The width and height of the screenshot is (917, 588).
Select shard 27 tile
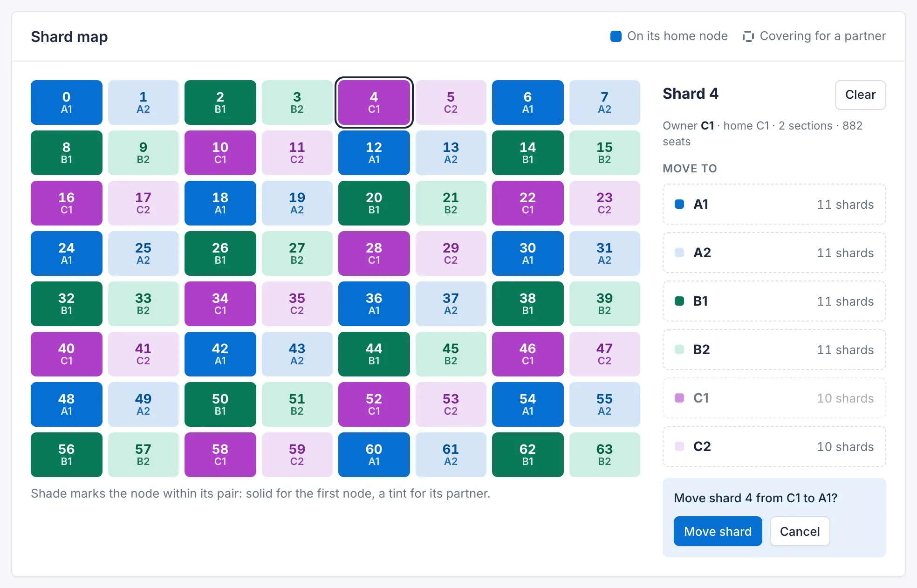297,253
